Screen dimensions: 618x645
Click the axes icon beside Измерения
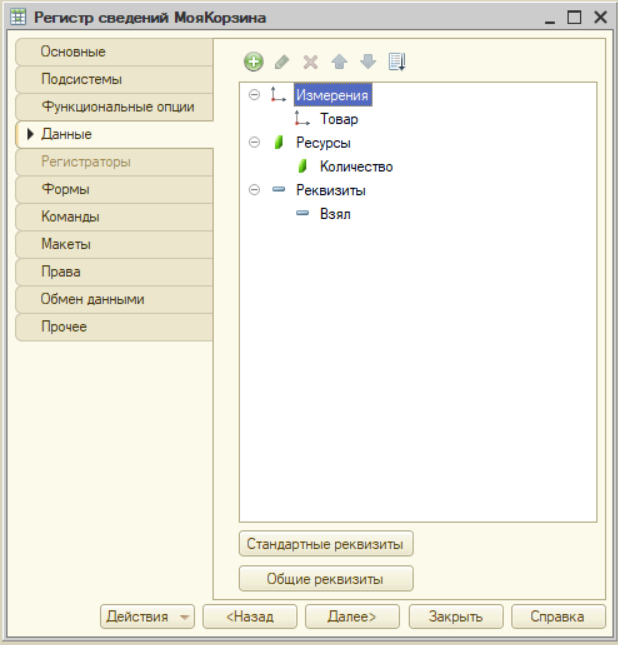pyautogui.click(x=278, y=95)
